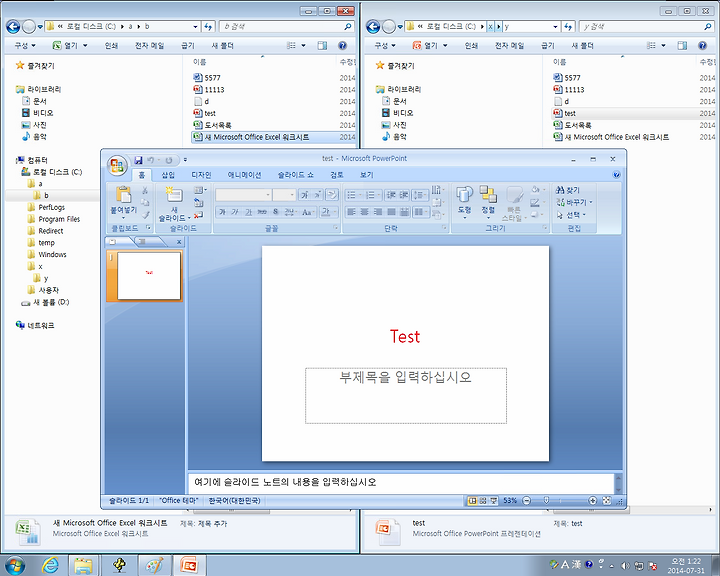Switch to 디자인 ribbon tab
Image resolution: width=720 pixels, height=576 pixels.
(x=201, y=175)
